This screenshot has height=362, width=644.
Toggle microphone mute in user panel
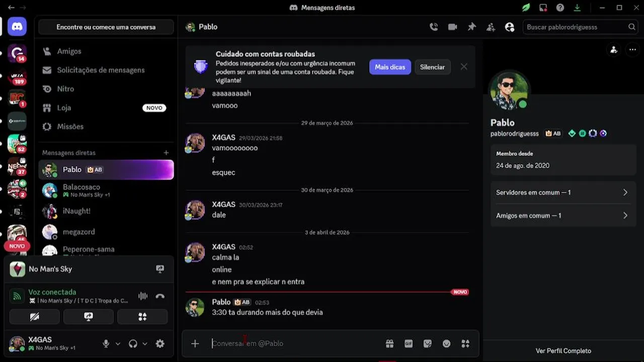click(x=106, y=344)
